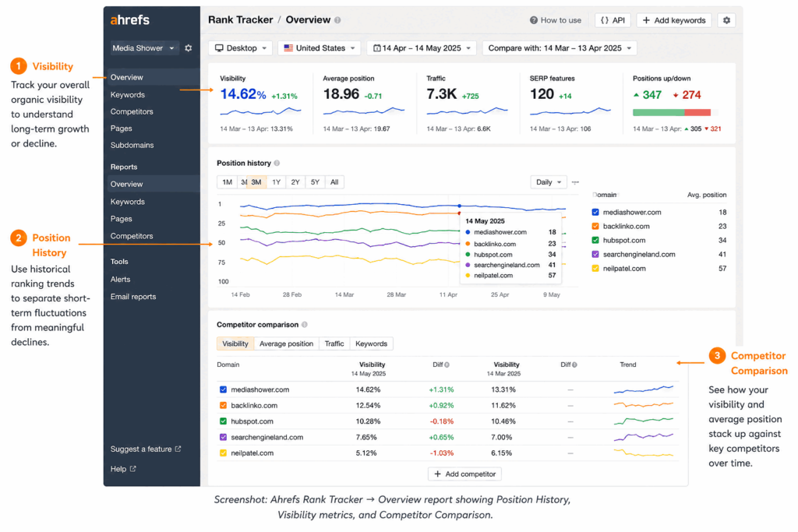Click 14 May 2025 marker on chart
Image resolution: width=798 pixels, height=532 pixels.
pos(460,206)
